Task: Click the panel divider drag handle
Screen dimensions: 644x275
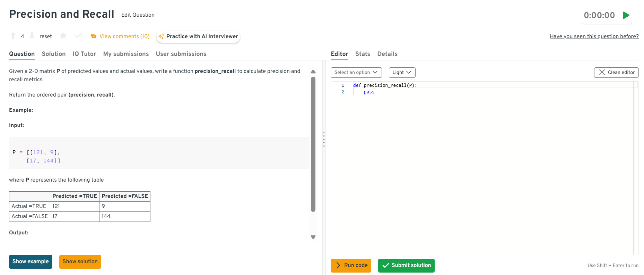Action: [324, 139]
